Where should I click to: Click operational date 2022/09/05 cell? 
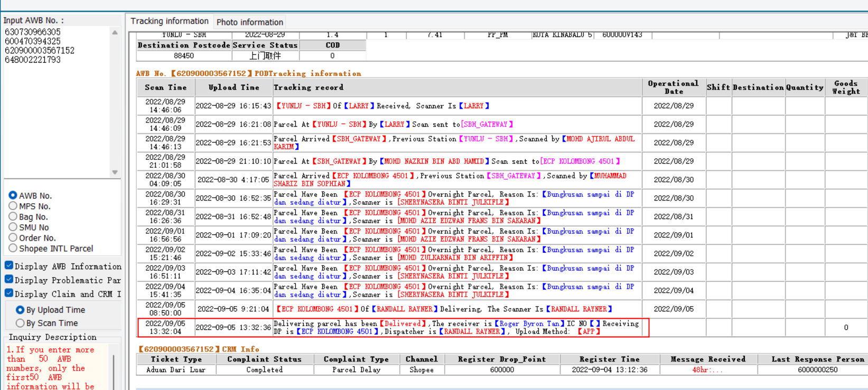point(674,309)
